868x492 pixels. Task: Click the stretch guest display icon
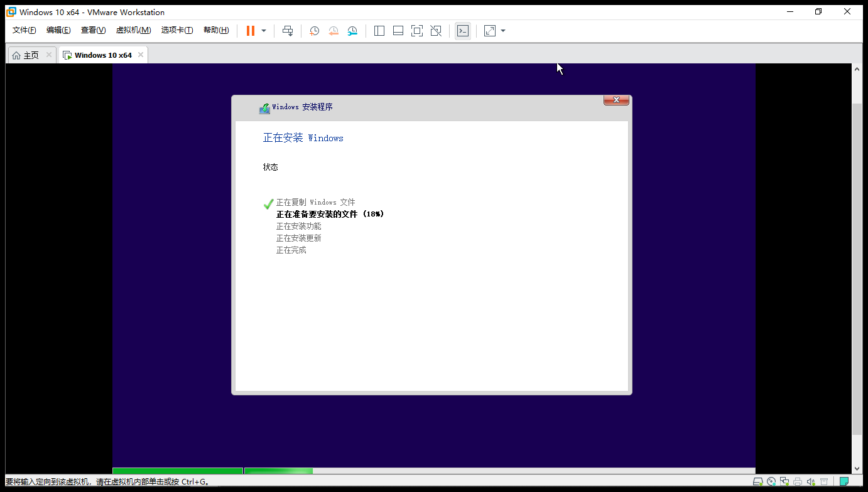[x=490, y=31]
